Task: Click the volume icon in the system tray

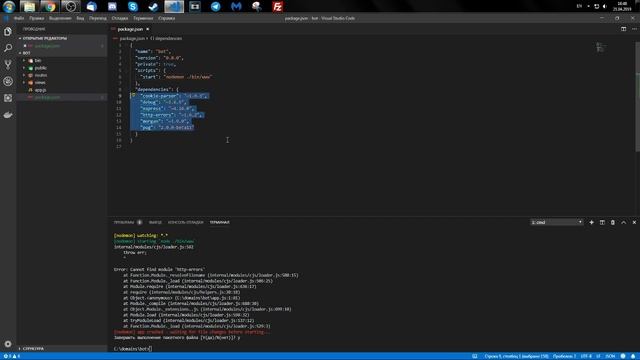Action: point(604,7)
